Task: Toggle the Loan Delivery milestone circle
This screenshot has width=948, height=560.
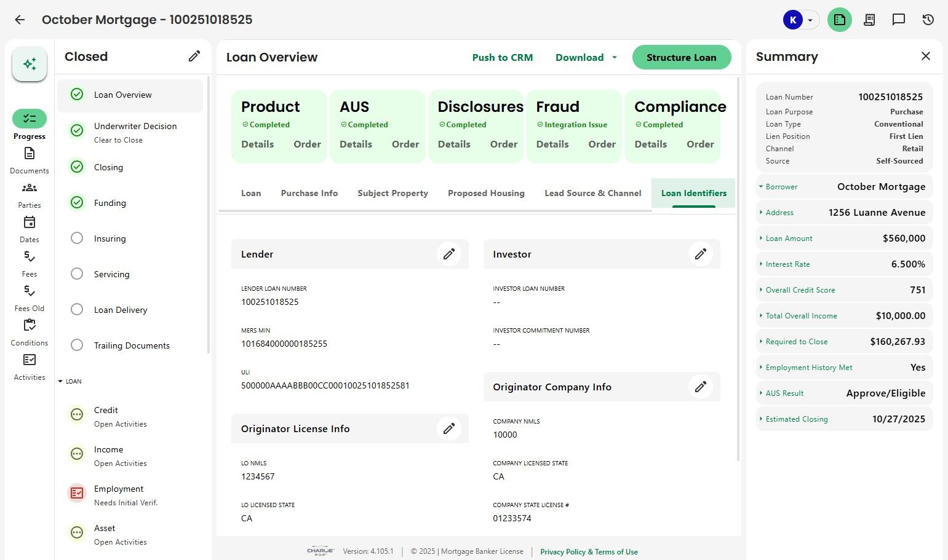Action: (x=77, y=309)
